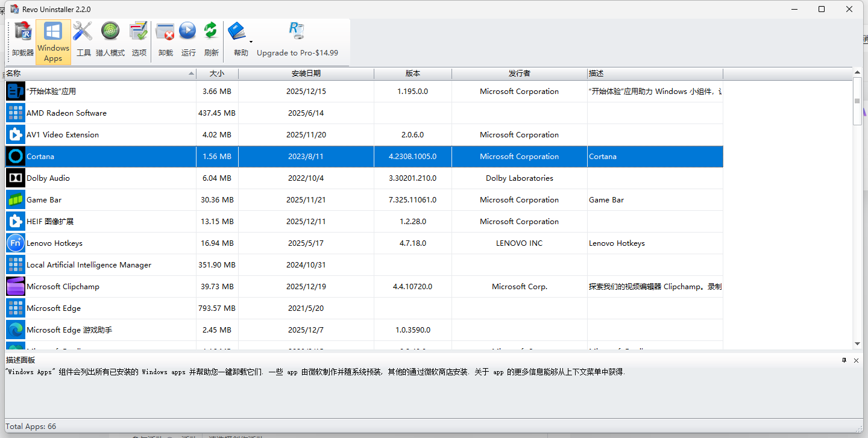Click the Microsoft Edge app icon
This screenshot has width=868, height=438.
(x=16, y=308)
